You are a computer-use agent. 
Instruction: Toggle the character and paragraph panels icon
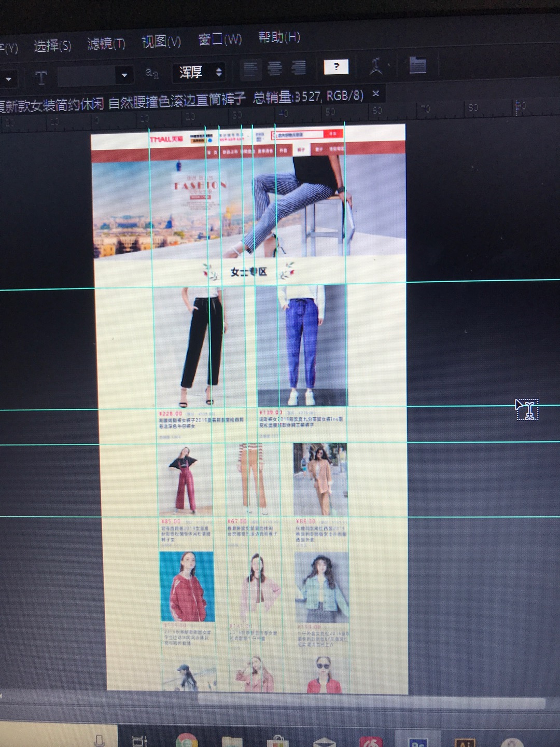[x=417, y=65]
